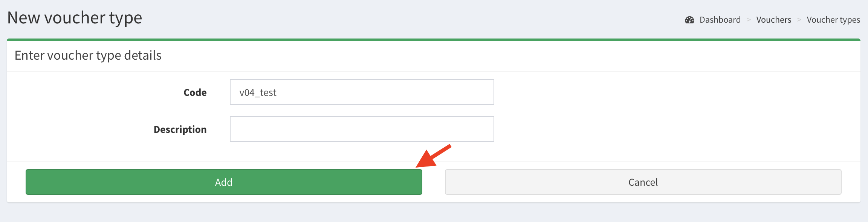Screen dimensions: 868x222
Task: Click the bold Description field label
Action: click(x=180, y=129)
